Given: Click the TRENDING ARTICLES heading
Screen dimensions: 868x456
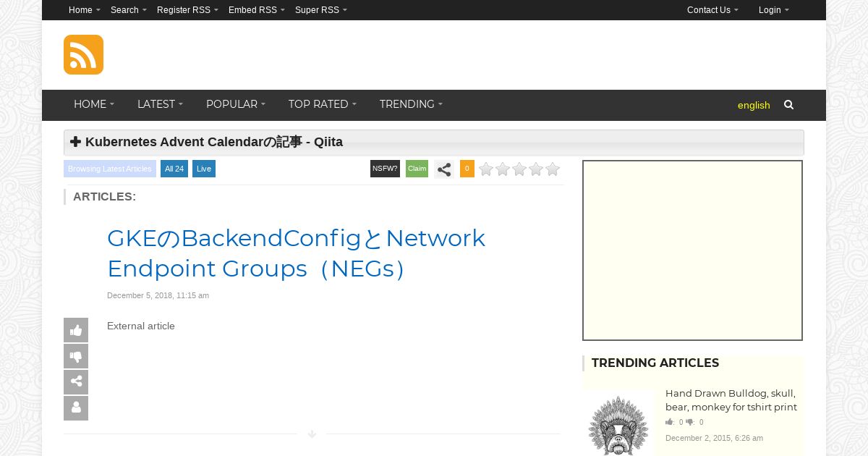Looking at the screenshot, I should [x=655, y=363].
